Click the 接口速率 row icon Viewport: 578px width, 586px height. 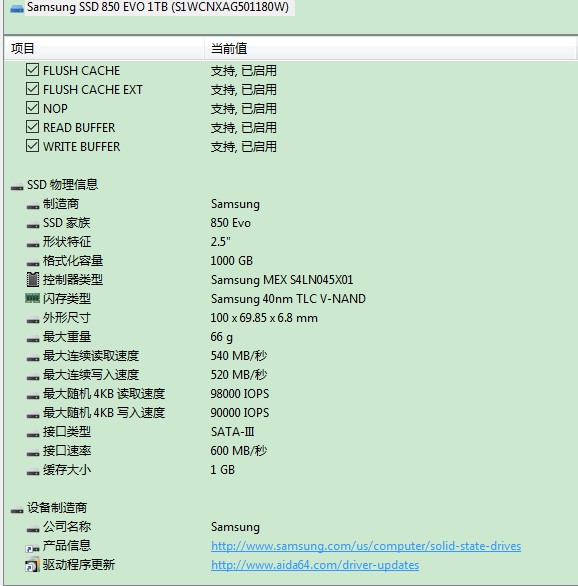pos(33,453)
